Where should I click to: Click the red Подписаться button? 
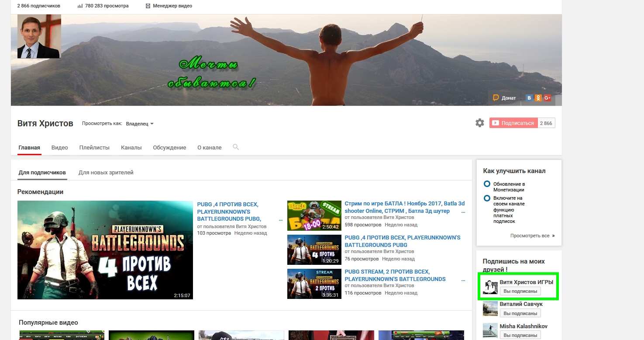(x=513, y=123)
